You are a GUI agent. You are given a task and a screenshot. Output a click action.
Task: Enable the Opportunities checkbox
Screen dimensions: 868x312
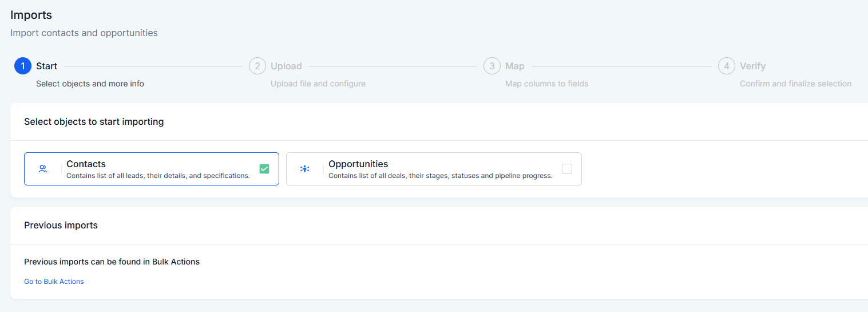566,169
